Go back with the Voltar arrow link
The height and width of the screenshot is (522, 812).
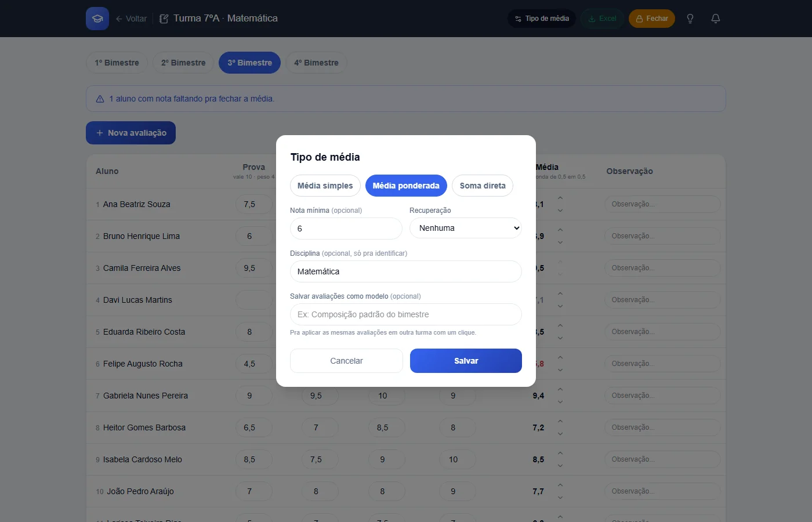pyautogui.click(x=131, y=19)
